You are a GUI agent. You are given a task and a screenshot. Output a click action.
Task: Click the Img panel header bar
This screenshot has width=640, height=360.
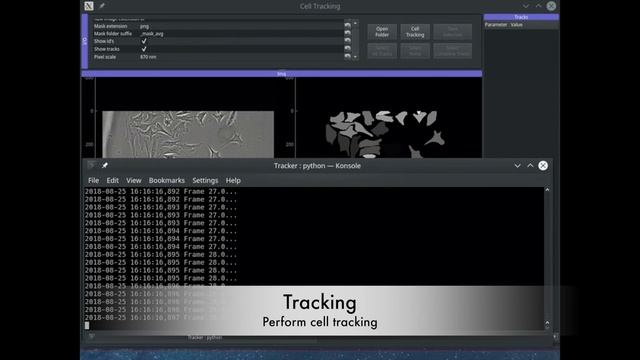pyautogui.click(x=282, y=73)
